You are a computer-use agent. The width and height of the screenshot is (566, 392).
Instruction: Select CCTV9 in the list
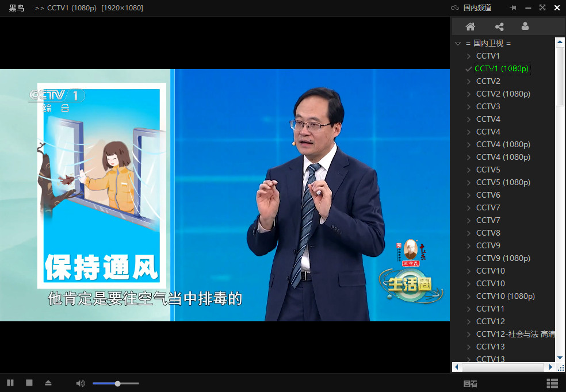[488, 245]
